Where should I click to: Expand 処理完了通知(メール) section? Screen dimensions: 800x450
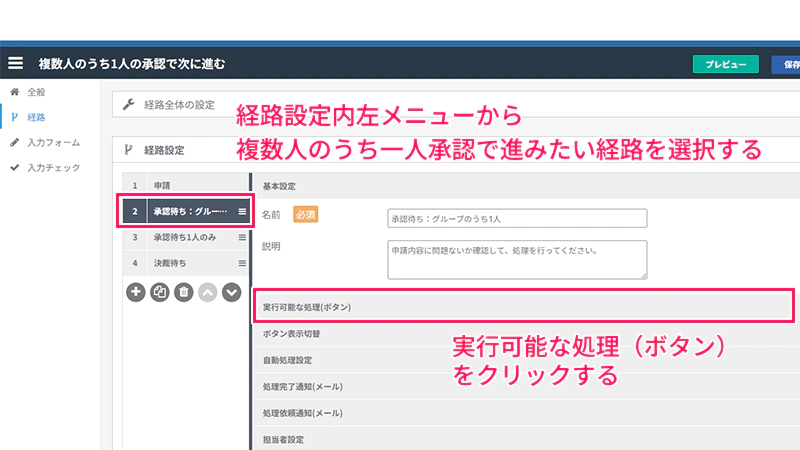(x=527, y=387)
